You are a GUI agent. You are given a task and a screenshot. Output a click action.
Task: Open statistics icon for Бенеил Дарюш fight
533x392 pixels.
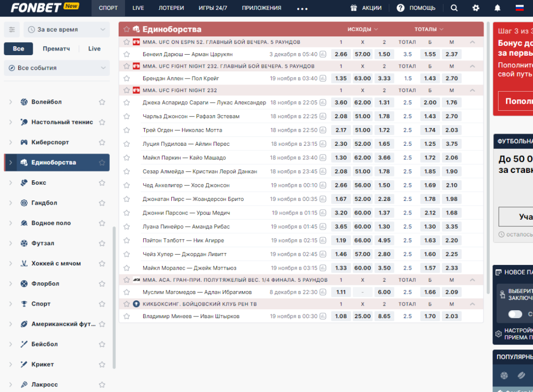tap(323, 54)
